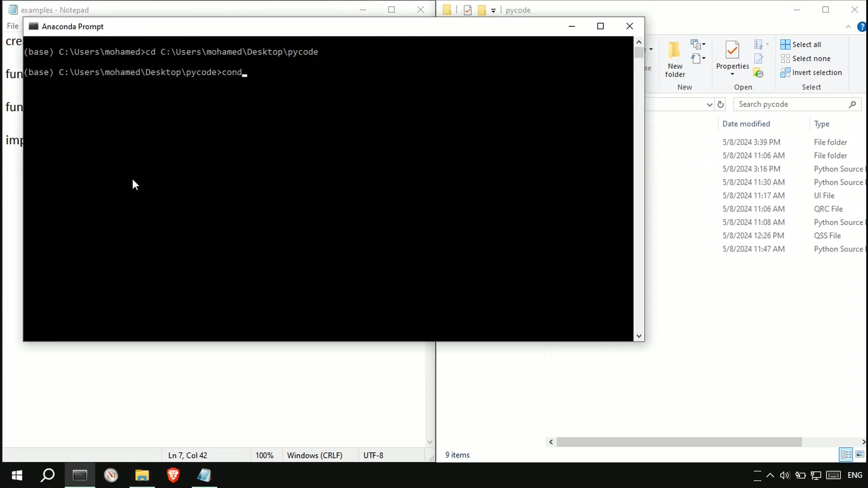Sort files by Date modified column
This screenshot has height=488, width=868.
[746, 124]
